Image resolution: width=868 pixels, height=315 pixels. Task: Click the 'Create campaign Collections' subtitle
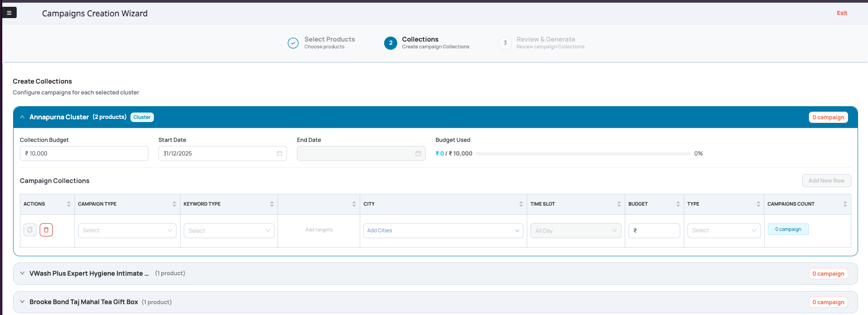coord(436,47)
